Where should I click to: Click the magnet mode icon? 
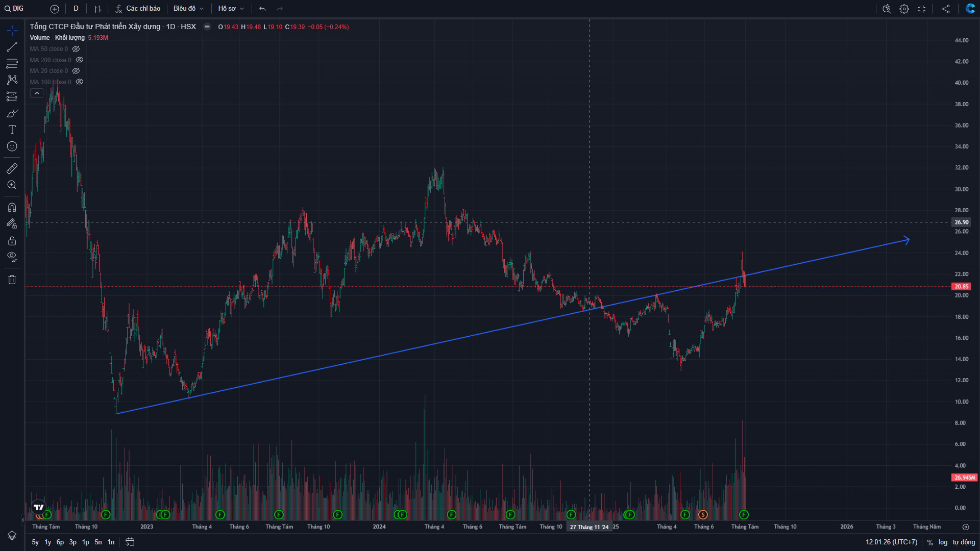(x=12, y=207)
